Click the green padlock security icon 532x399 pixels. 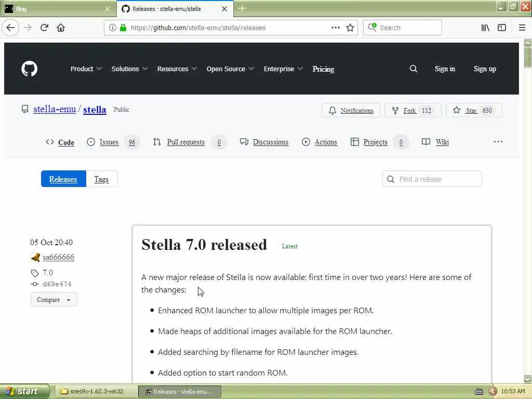click(x=123, y=28)
